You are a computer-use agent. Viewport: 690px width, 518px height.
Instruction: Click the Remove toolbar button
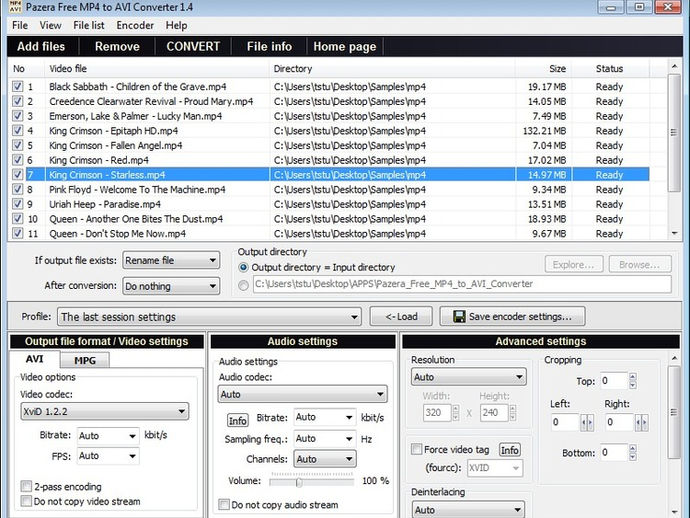[117, 46]
